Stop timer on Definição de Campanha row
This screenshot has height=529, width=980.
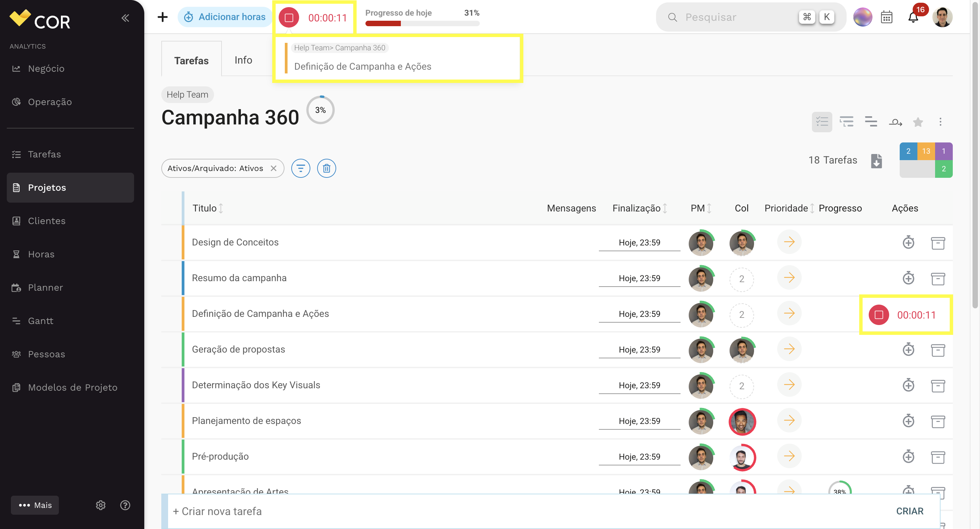[x=878, y=315]
